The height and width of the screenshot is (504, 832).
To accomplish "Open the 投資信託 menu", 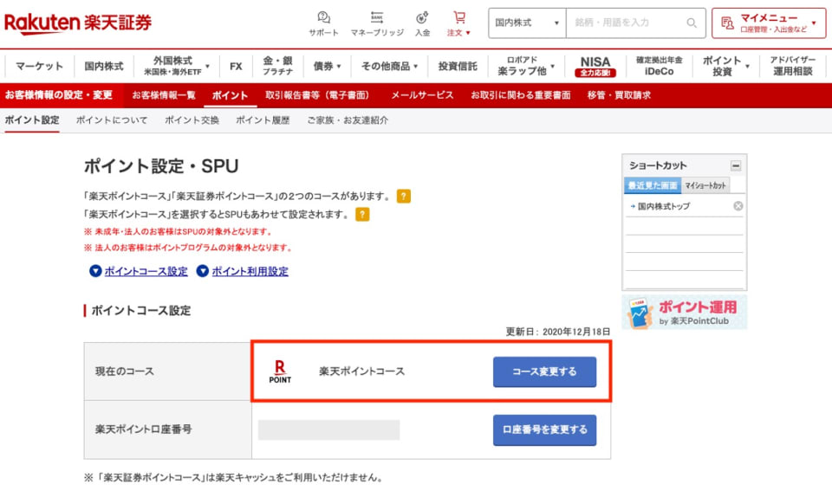I will 458,66.
